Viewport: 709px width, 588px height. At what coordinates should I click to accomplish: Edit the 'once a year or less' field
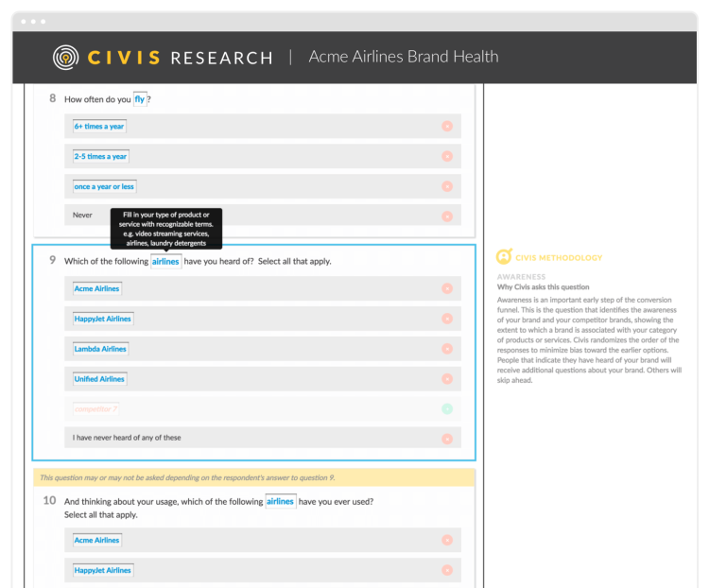pos(104,186)
